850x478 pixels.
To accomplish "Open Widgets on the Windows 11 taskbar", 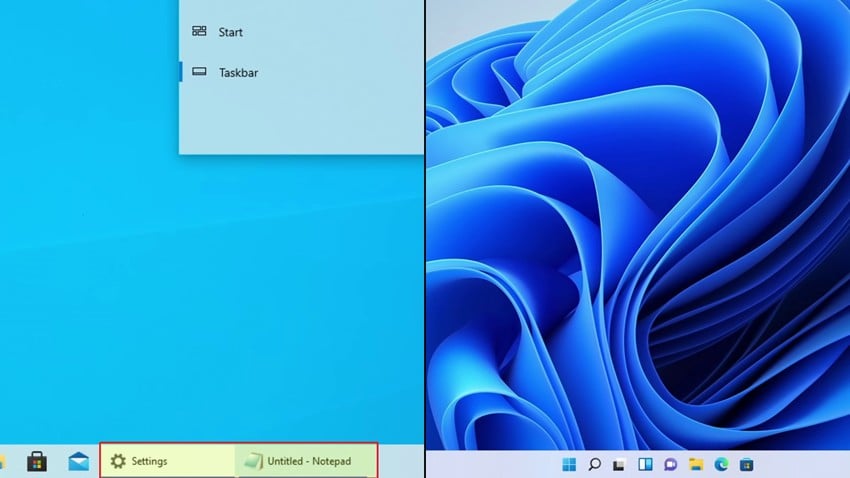I will pos(645,464).
